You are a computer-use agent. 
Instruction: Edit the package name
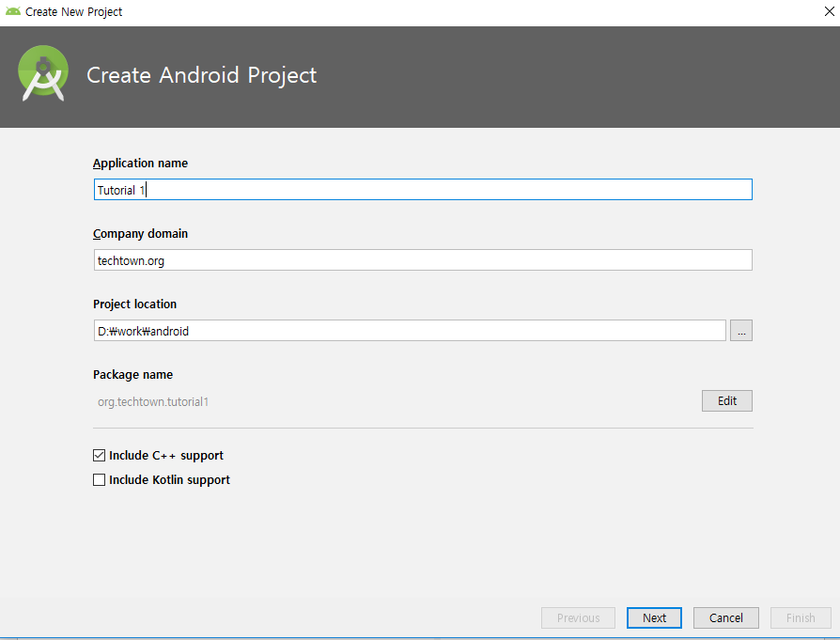click(727, 401)
